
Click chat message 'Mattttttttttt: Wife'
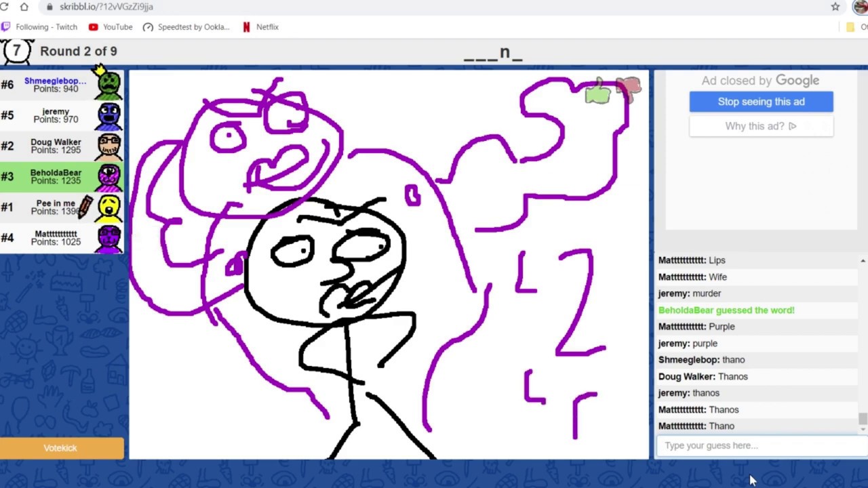pyautogui.click(x=692, y=277)
